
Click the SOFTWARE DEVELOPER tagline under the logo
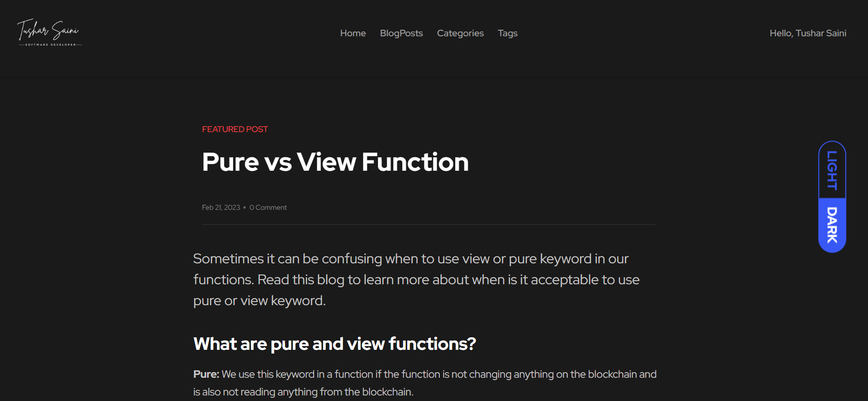[x=50, y=45]
